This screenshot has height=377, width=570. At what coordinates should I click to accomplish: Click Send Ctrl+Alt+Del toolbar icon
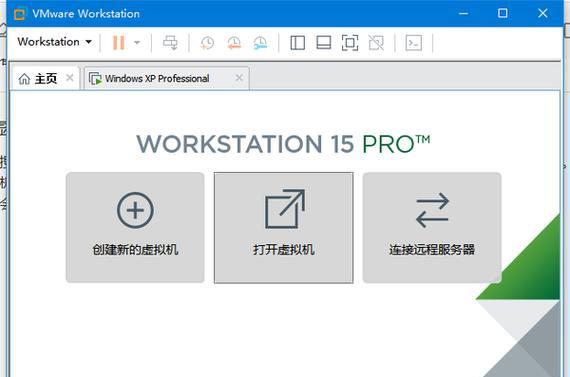(x=170, y=43)
